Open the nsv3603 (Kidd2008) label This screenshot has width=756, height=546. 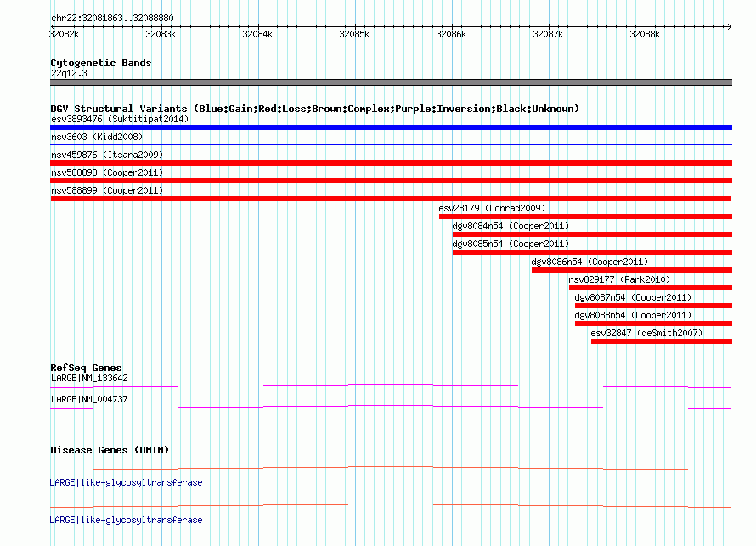click(x=97, y=137)
